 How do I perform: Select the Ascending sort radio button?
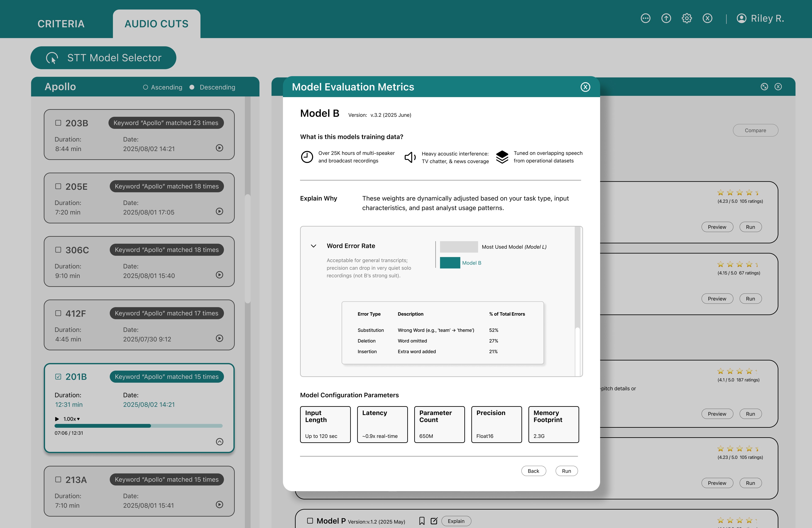(x=145, y=87)
